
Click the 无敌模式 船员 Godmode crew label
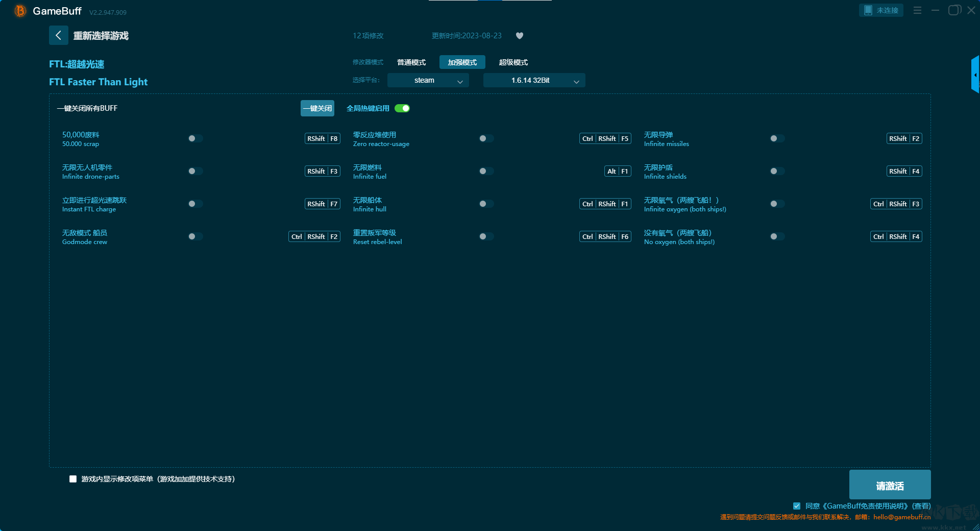(85, 233)
